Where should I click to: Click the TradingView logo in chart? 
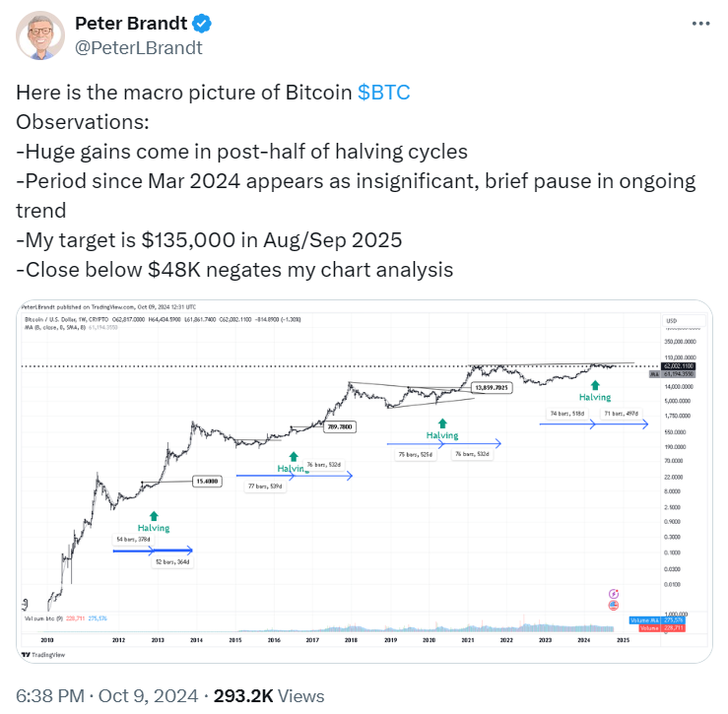[x=43, y=655]
